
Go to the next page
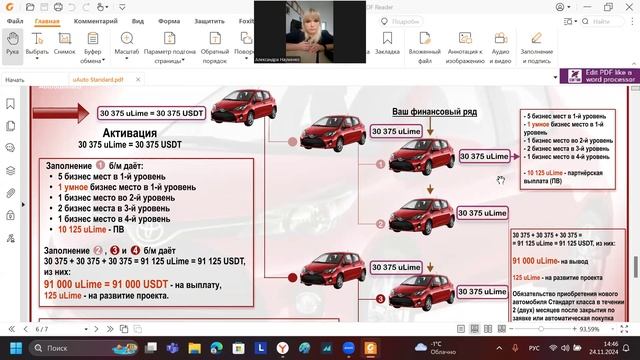pos(96,329)
